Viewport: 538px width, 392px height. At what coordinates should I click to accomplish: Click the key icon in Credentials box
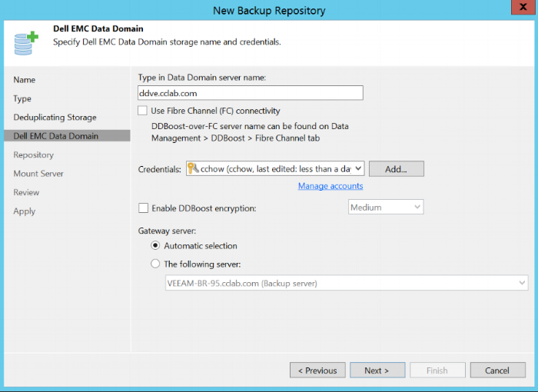pos(193,168)
